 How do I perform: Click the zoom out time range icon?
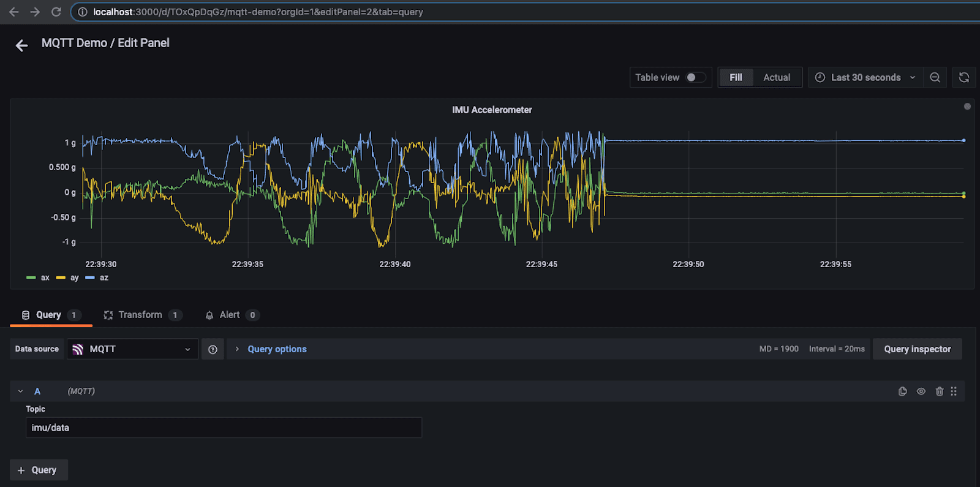[935, 77]
